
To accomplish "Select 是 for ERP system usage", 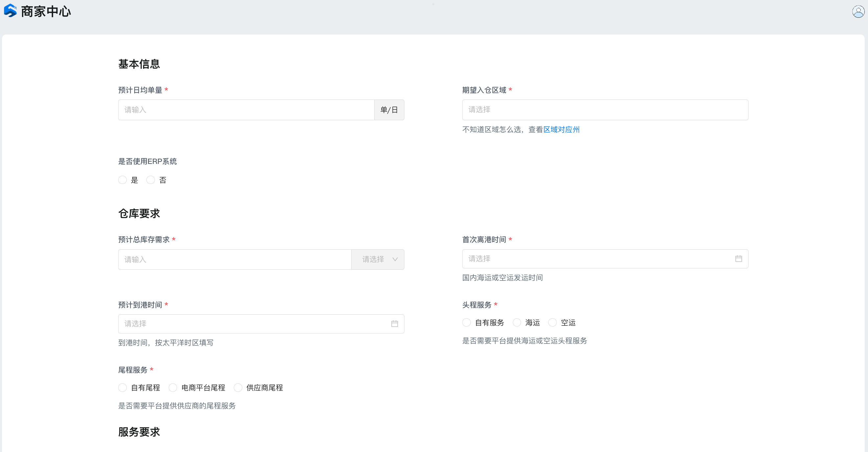I will (x=123, y=180).
